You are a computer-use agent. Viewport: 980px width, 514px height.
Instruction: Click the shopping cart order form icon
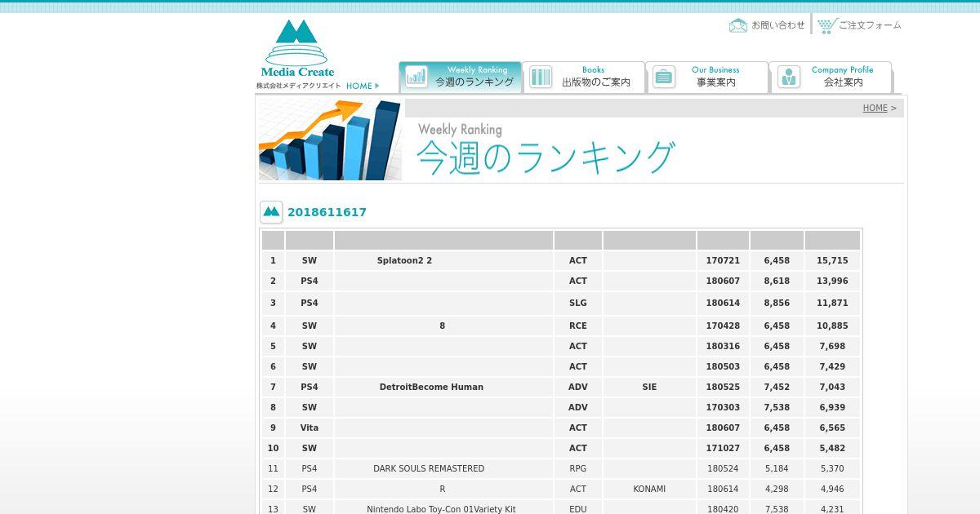(x=826, y=26)
